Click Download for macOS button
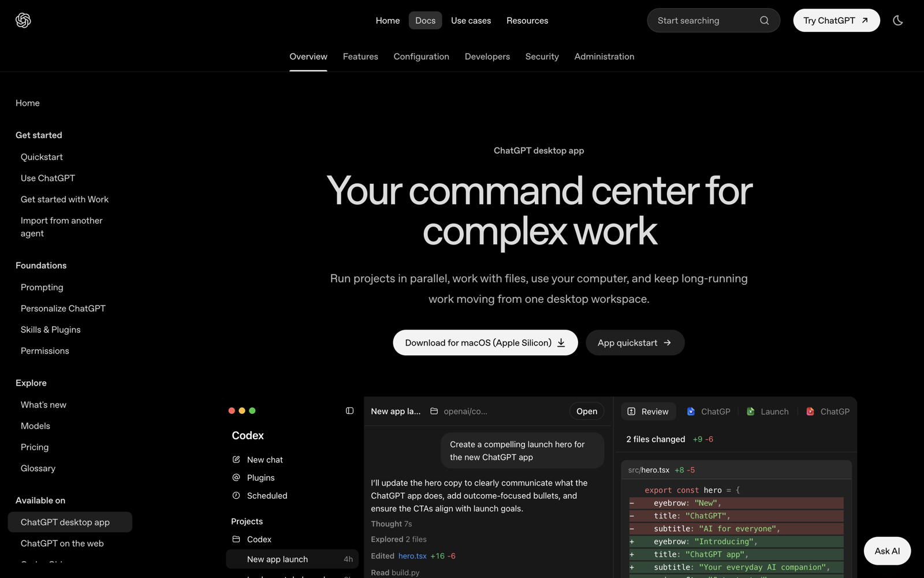Screen dimensions: 924x578 click(x=485, y=343)
